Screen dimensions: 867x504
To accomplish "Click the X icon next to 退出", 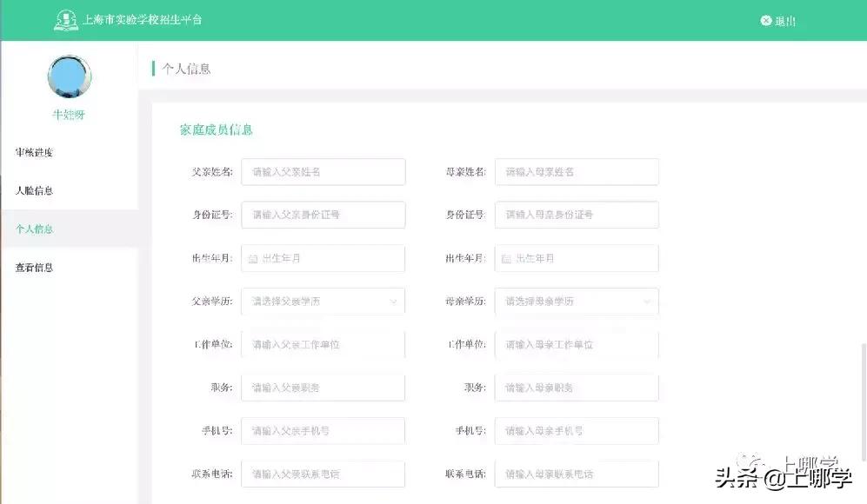I will tap(765, 20).
